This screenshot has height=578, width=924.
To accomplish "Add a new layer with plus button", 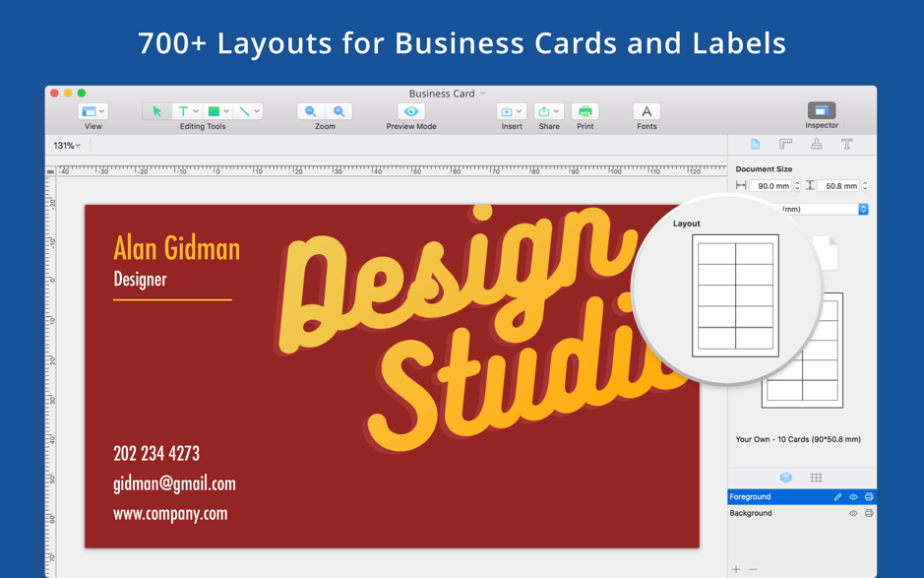I will (x=736, y=569).
